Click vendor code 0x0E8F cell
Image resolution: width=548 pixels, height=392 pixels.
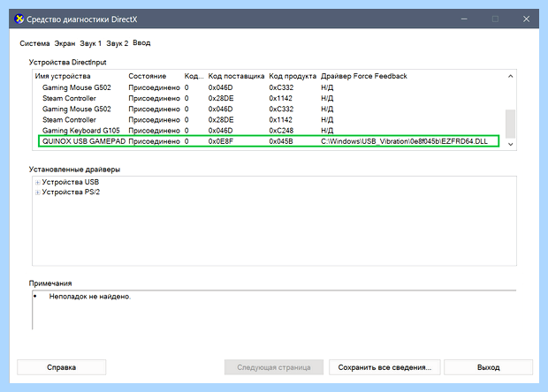pos(221,141)
